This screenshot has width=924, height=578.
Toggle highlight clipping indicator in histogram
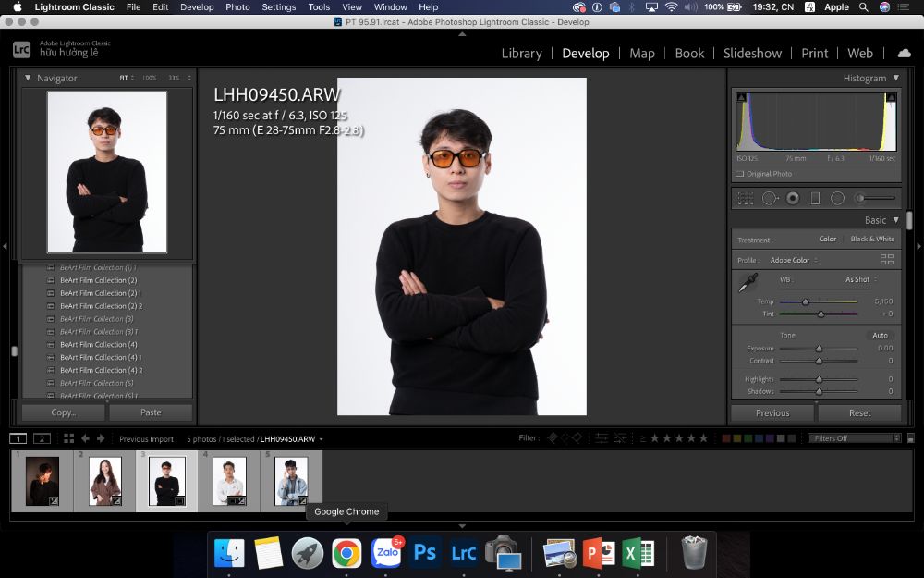coord(891,97)
